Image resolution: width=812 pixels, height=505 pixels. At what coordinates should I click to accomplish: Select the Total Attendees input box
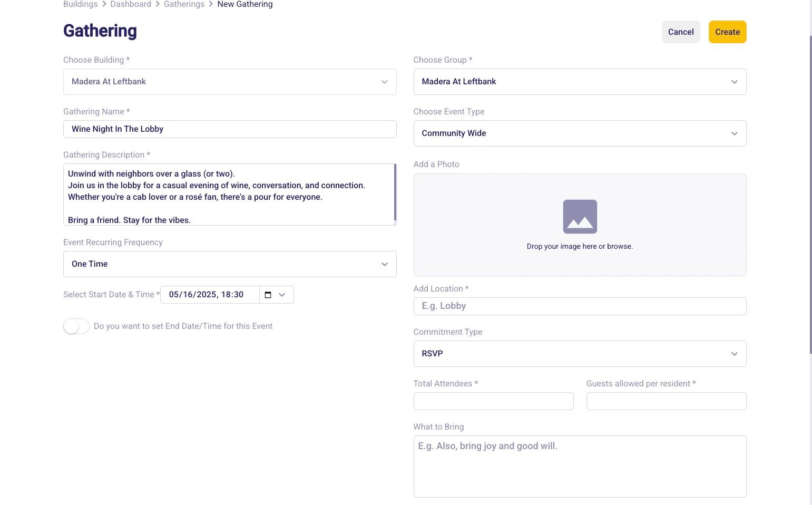coord(493,401)
